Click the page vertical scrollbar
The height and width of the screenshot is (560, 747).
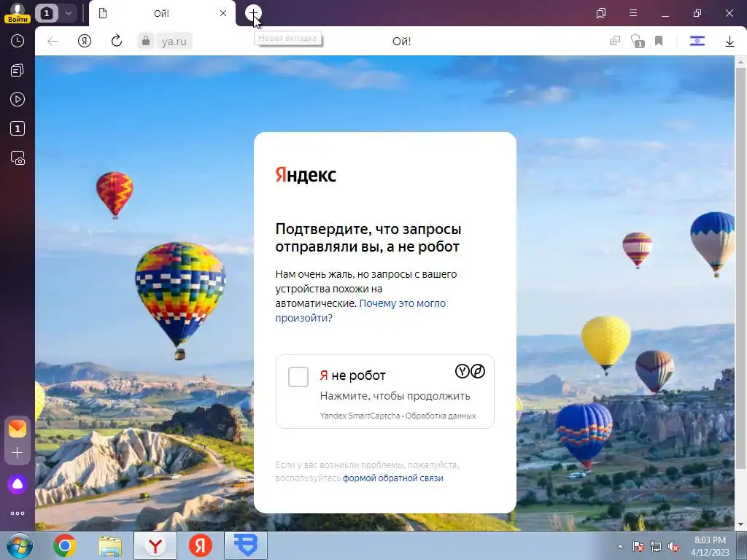740,267
